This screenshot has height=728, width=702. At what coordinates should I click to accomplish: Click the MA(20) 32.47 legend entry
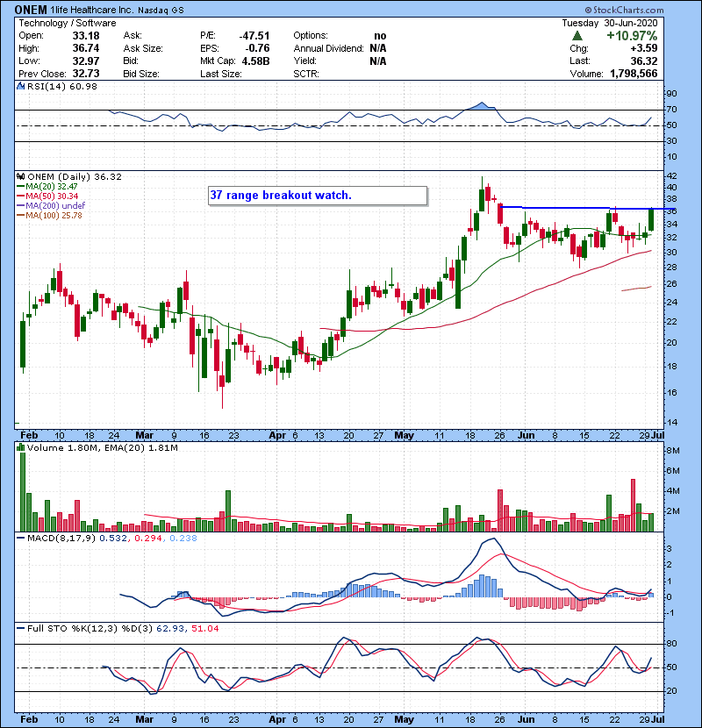[47, 186]
